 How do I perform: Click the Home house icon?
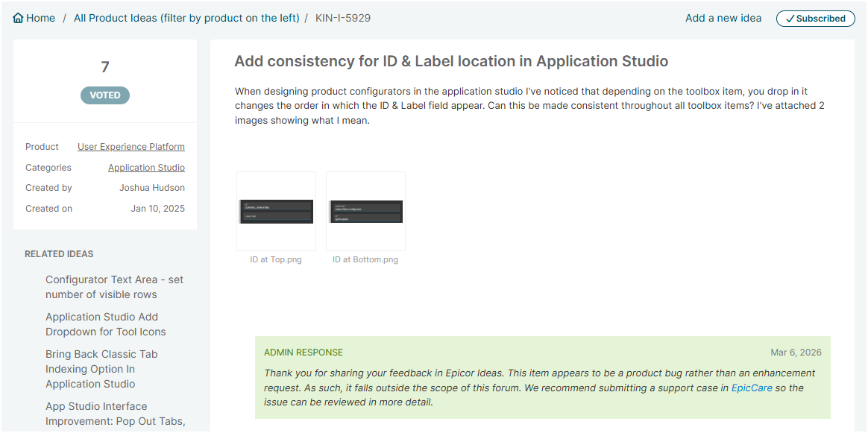pyautogui.click(x=18, y=18)
